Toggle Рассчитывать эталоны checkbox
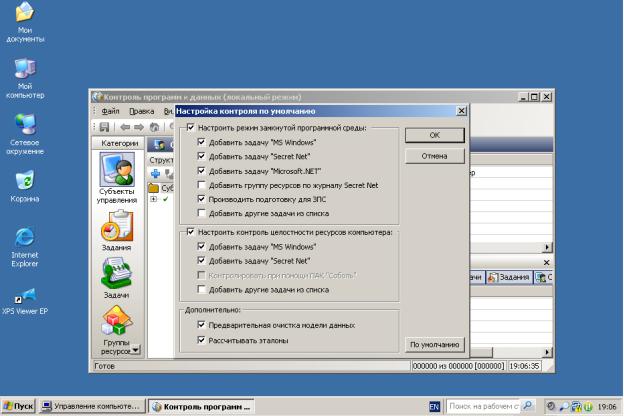The image size is (624, 416). [x=201, y=340]
